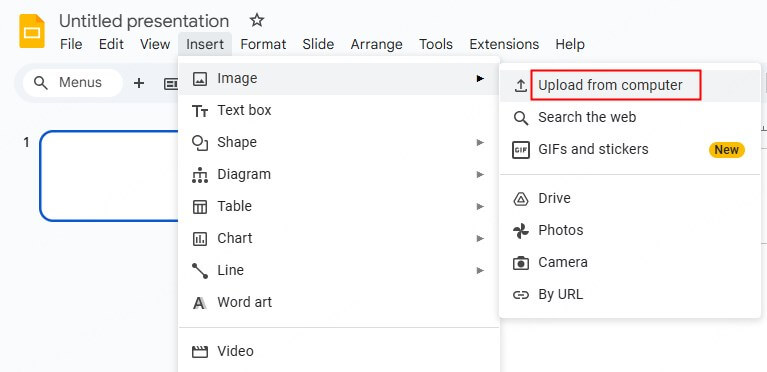Viewport: 767px width, 372px height.
Task: Expand the Chart submenu arrow
Action: click(480, 238)
